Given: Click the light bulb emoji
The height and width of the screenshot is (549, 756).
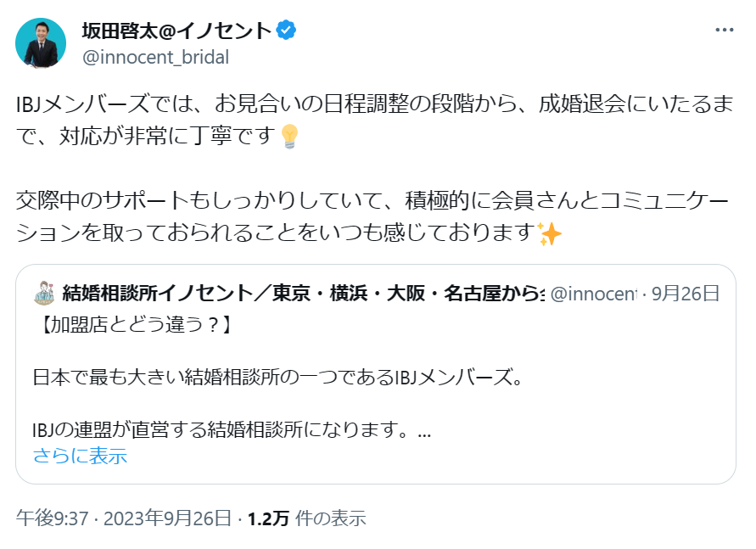Looking at the screenshot, I should point(290,136).
